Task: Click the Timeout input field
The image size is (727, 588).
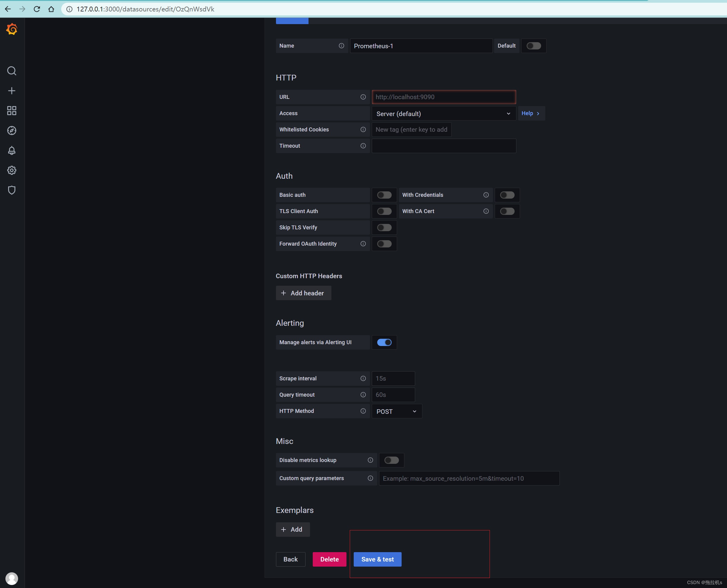Action: point(444,146)
